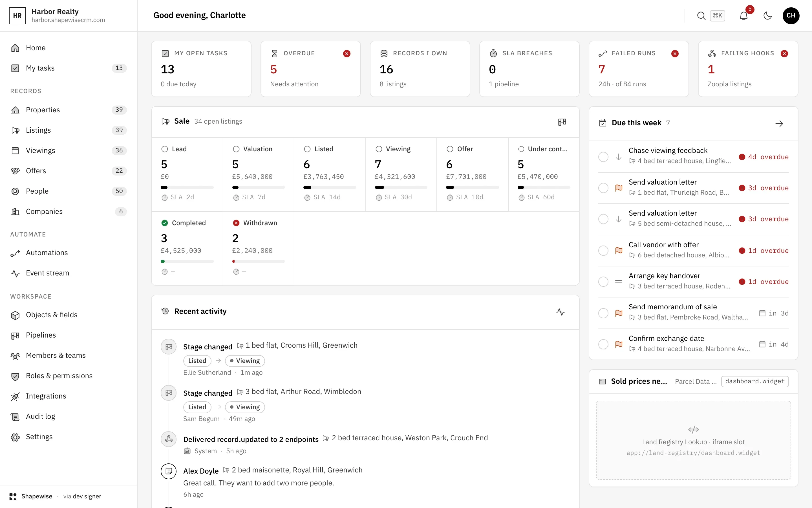The height and width of the screenshot is (508, 812).
Task: Click Failing Hooks red x badge
Action: (x=784, y=53)
